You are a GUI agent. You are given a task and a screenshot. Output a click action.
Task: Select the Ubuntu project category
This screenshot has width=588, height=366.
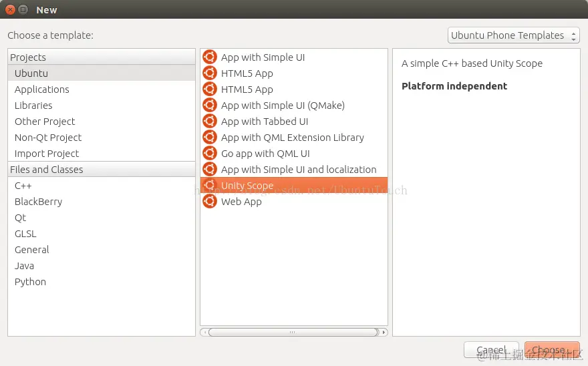pos(102,73)
